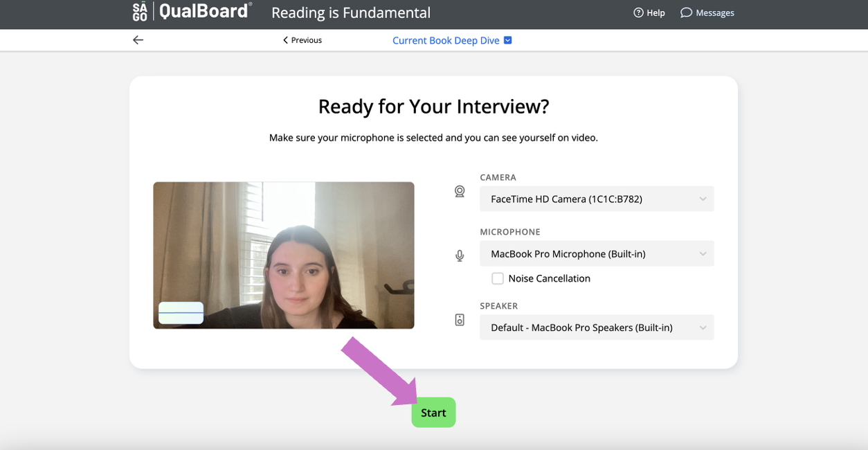The image size is (868, 450).
Task: Click the webcam icon beside the Camera selector
Action: coord(459,191)
